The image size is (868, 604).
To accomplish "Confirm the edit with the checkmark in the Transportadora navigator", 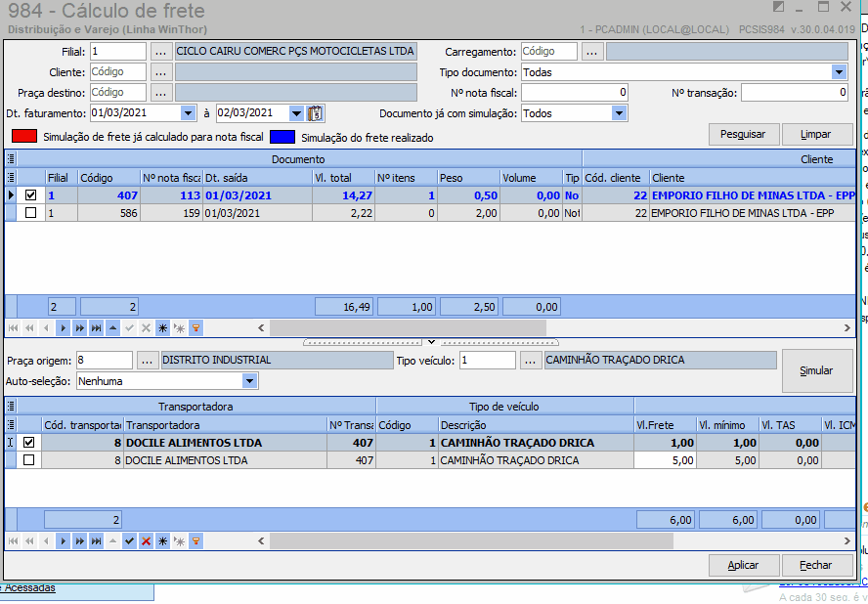I will click(x=130, y=540).
